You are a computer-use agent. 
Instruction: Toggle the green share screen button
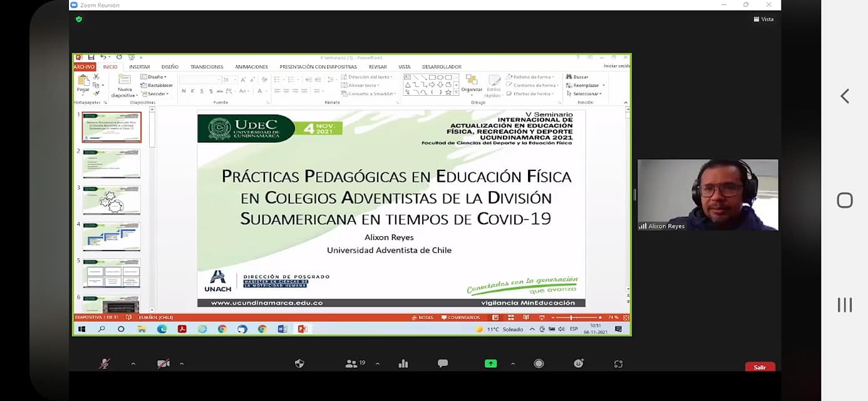tap(490, 363)
